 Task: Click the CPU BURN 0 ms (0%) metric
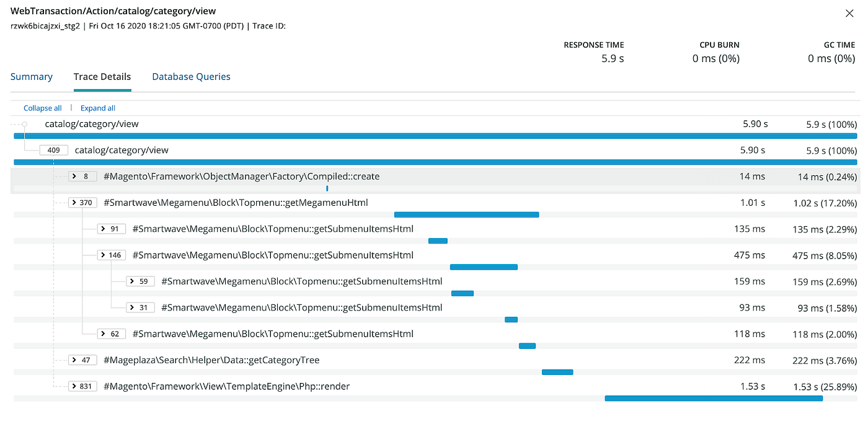pos(715,52)
